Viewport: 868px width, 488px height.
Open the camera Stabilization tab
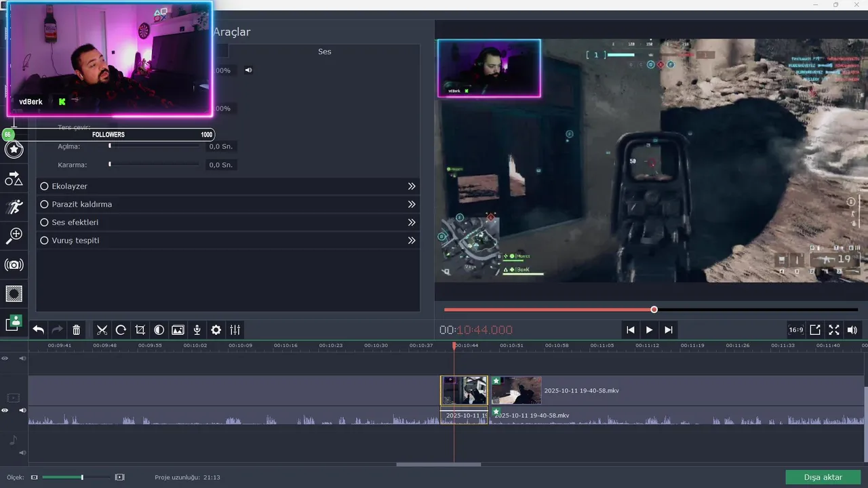click(14, 265)
